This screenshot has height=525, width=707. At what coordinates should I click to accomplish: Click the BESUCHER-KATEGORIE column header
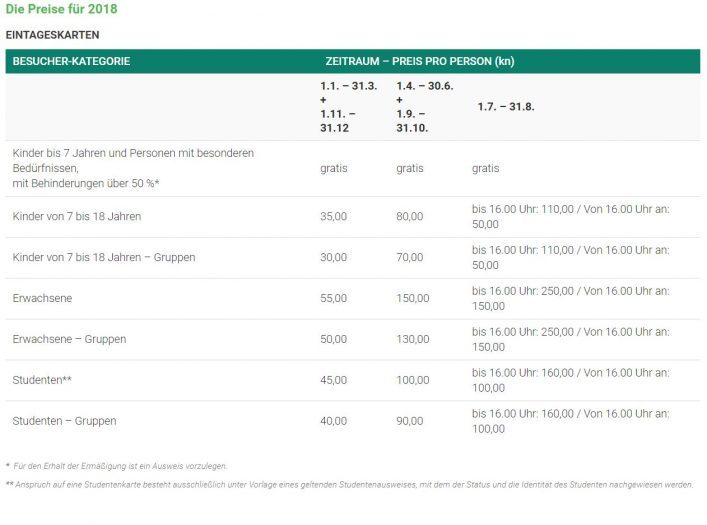click(71, 61)
